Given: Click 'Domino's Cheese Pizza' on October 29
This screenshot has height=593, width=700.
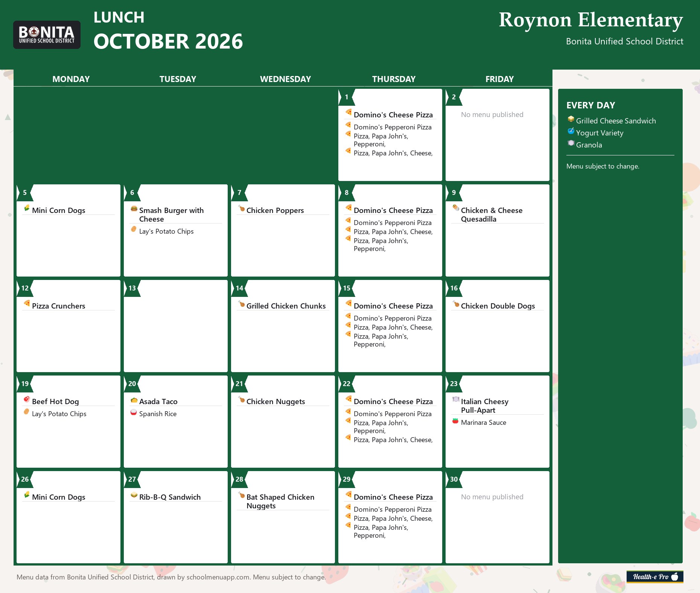Looking at the screenshot, I should pos(393,497).
